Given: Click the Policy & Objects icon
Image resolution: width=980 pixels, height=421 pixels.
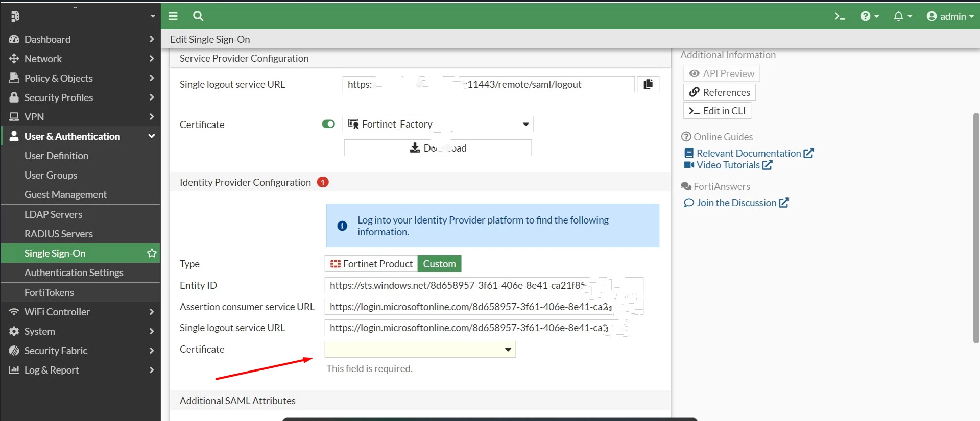Looking at the screenshot, I should 14,78.
